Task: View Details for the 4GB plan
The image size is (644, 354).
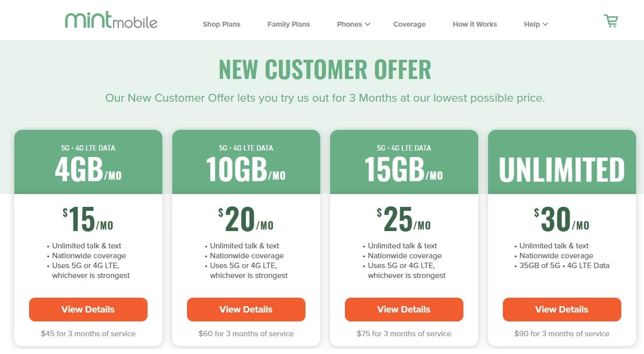Action: click(x=88, y=310)
